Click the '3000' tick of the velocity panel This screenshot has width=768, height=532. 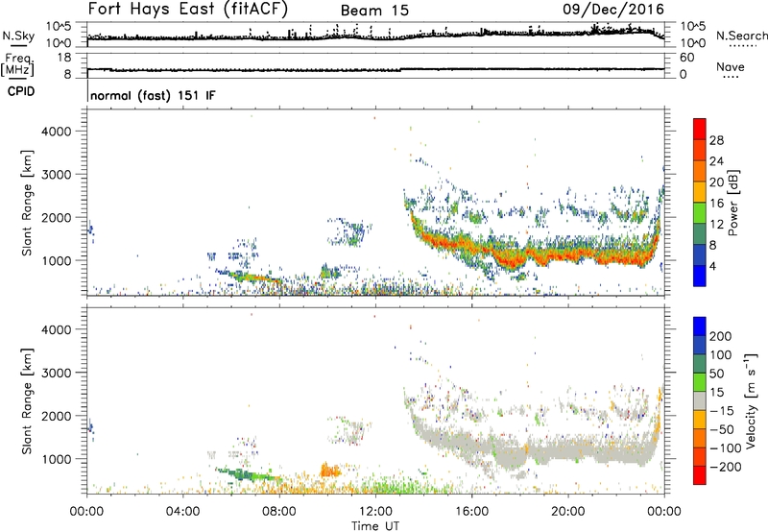[57, 373]
